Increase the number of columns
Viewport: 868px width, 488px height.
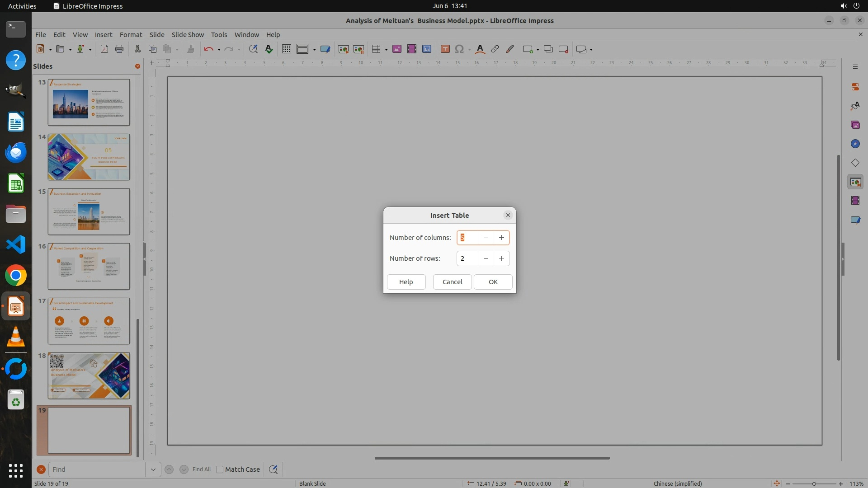[501, 238]
